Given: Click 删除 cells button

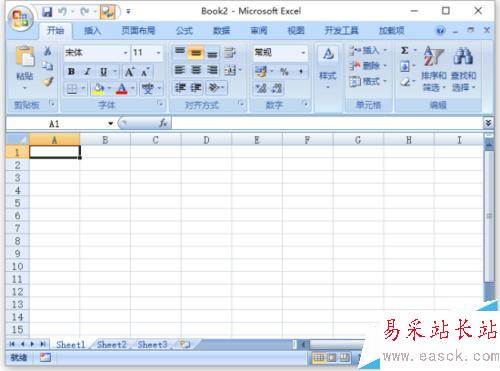Looking at the screenshot, I should [368, 65].
